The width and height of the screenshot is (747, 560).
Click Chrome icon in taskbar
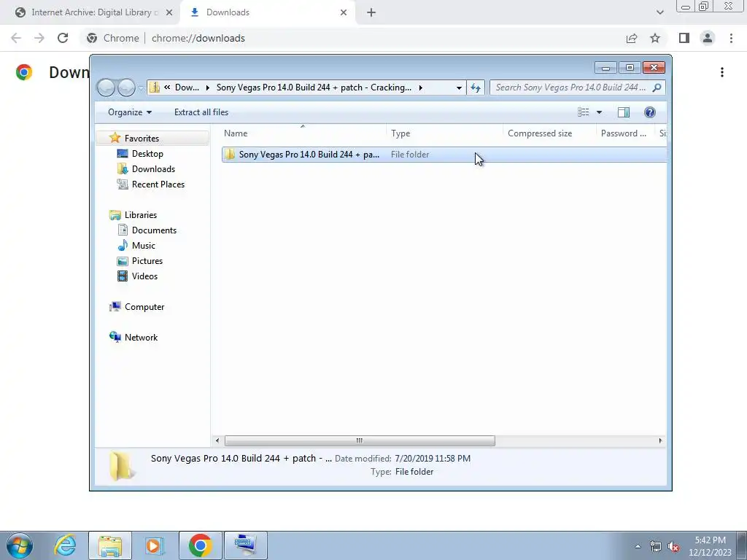point(200,545)
